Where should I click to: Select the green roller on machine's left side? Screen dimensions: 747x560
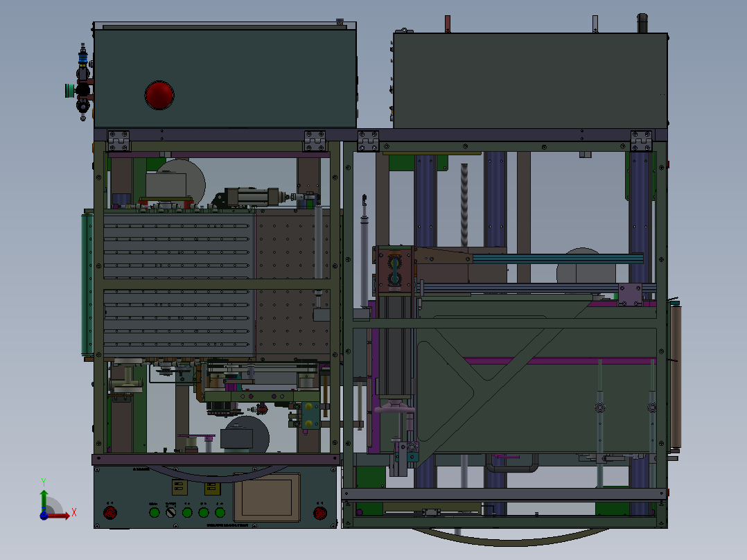coord(87,285)
